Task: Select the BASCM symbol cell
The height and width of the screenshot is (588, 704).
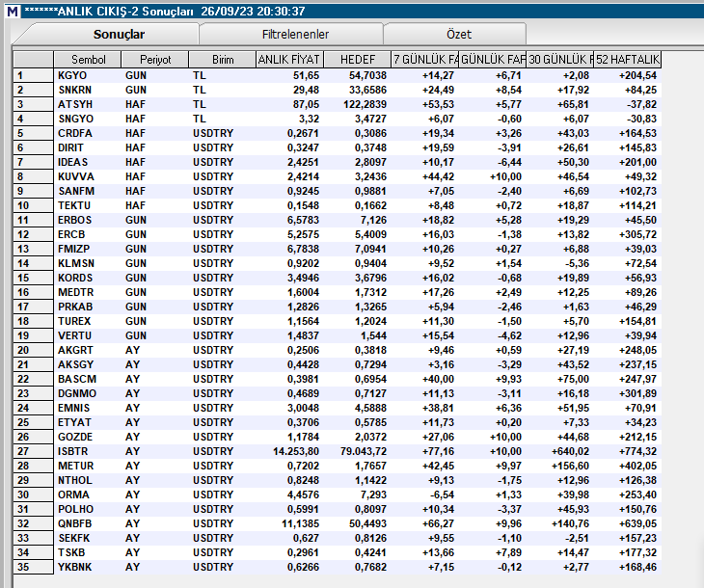Action: (88, 379)
